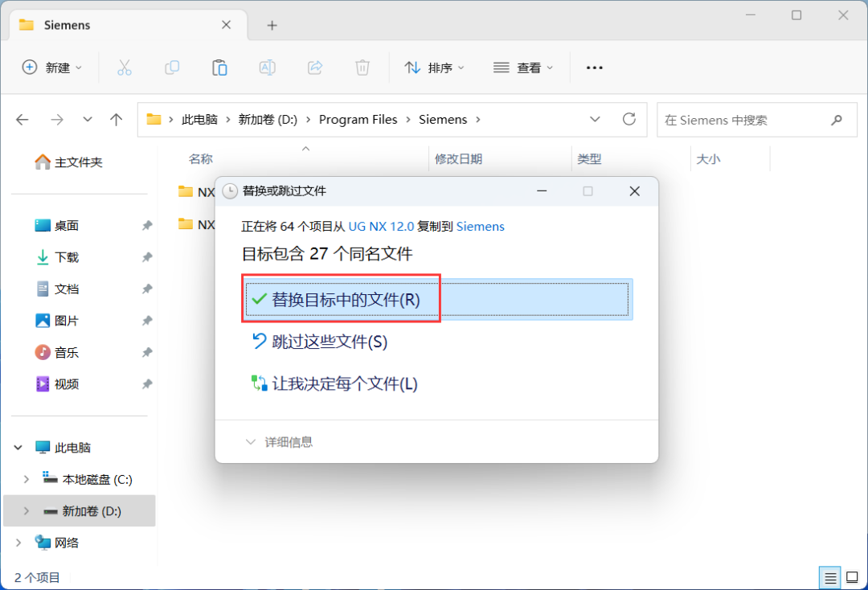Viewport: 868px width, 590px height.
Task: Click the pin icon next to 图片
Action: click(x=147, y=321)
